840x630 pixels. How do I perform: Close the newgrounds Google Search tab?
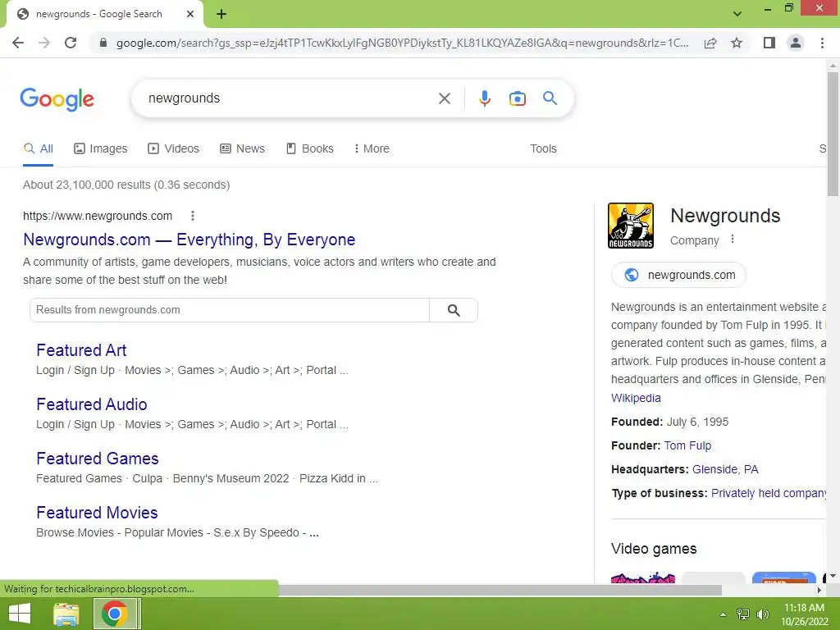coord(190,14)
